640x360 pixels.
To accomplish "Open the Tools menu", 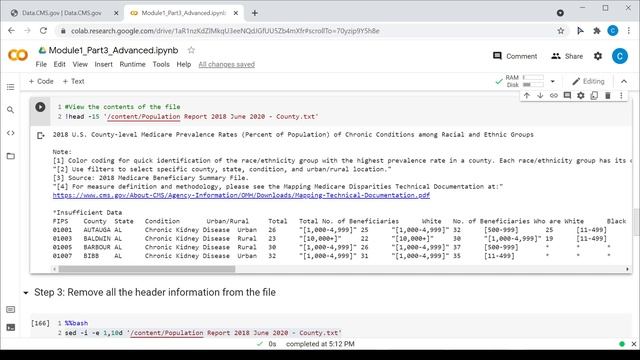I will pos(161,64).
